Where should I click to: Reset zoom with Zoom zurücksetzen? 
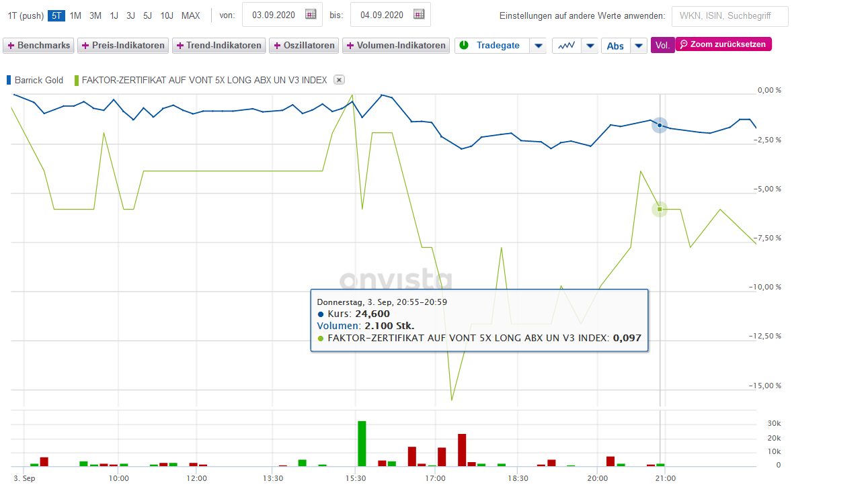(723, 44)
